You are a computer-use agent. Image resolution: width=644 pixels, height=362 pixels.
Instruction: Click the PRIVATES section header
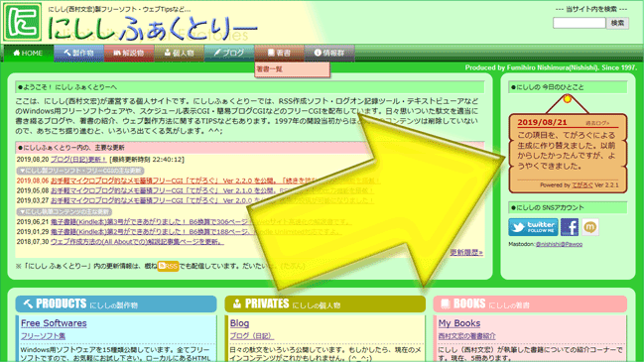pos(325,303)
